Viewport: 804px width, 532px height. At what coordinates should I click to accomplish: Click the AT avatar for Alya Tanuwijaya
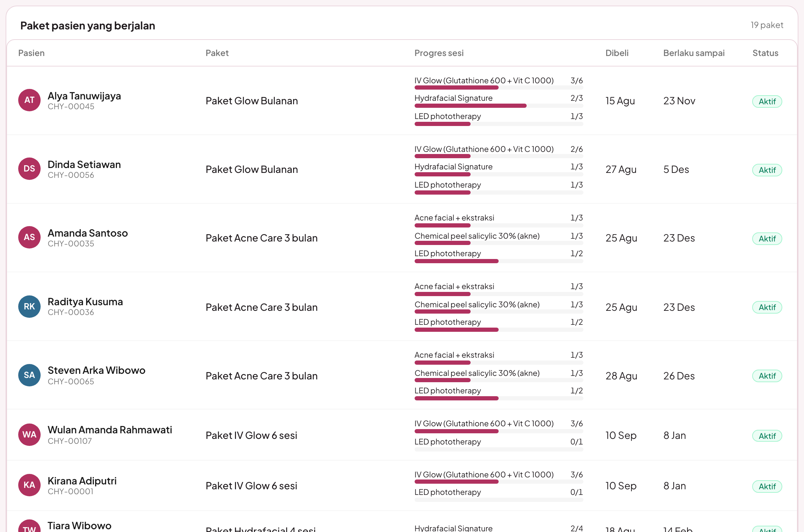tap(29, 100)
